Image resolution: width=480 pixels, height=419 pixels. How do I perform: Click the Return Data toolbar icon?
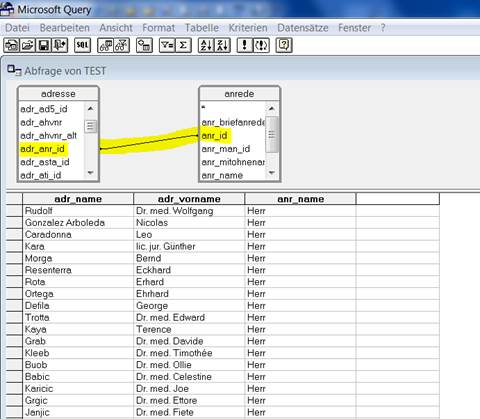pyautogui.click(x=60, y=45)
